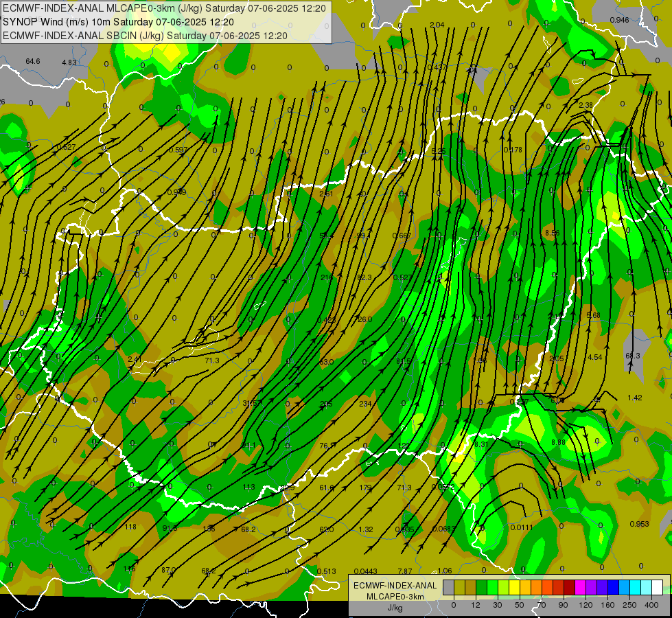Screen dimensions: 672x618
Task: Click the legend tick value 120
Action: [586, 605]
